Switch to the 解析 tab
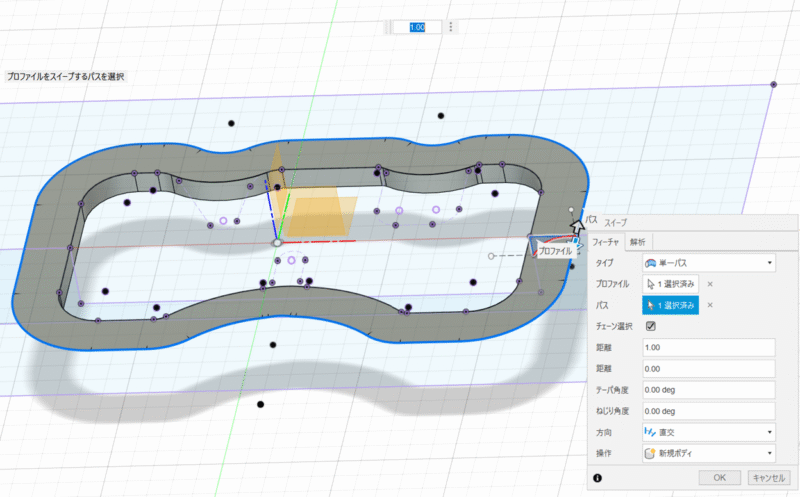Image resolution: width=800 pixels, height=497 pixels. click(x=638, y=241)
